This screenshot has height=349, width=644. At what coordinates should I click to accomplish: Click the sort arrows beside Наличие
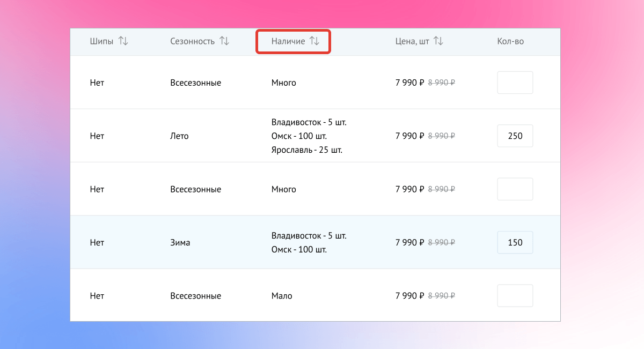pos(314,41)
